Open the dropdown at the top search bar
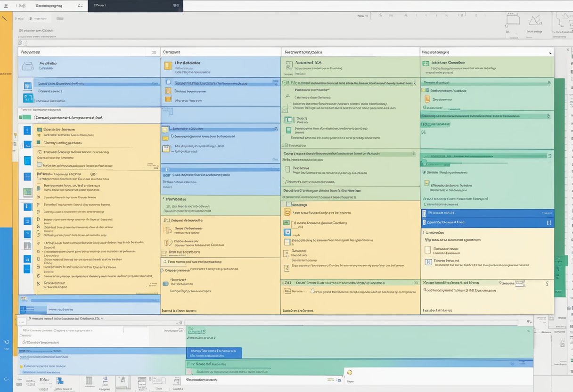The height and width of the screenshot is (392, 573). pyautogui.click(x=81, y=6)
